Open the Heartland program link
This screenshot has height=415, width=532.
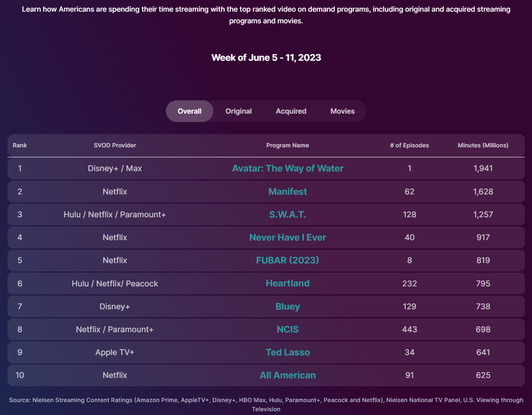pos(287,283)
